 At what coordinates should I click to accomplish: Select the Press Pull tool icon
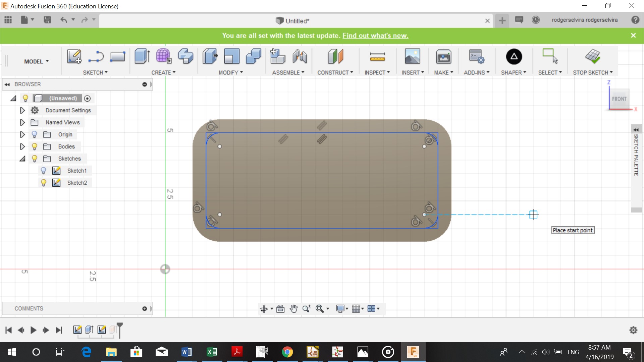pos(210,56)
